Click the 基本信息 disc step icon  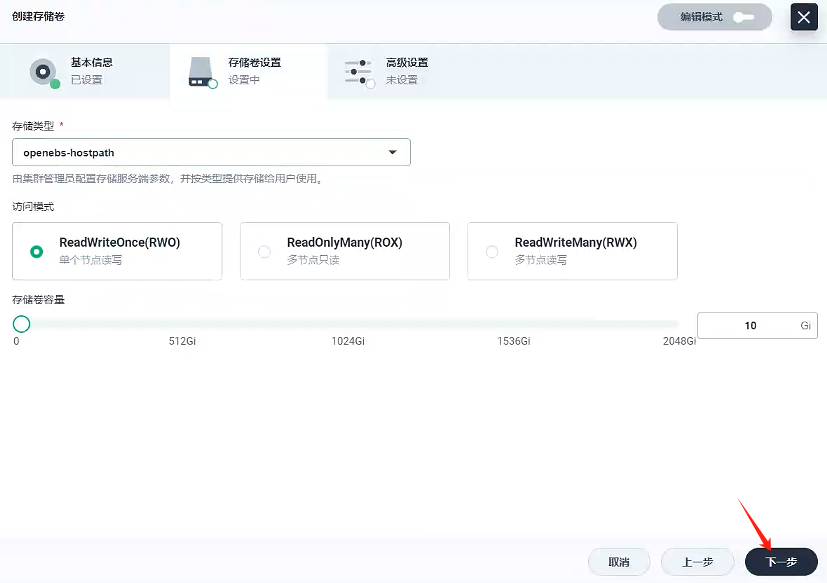pyautogui.click(x=44, y=72)
